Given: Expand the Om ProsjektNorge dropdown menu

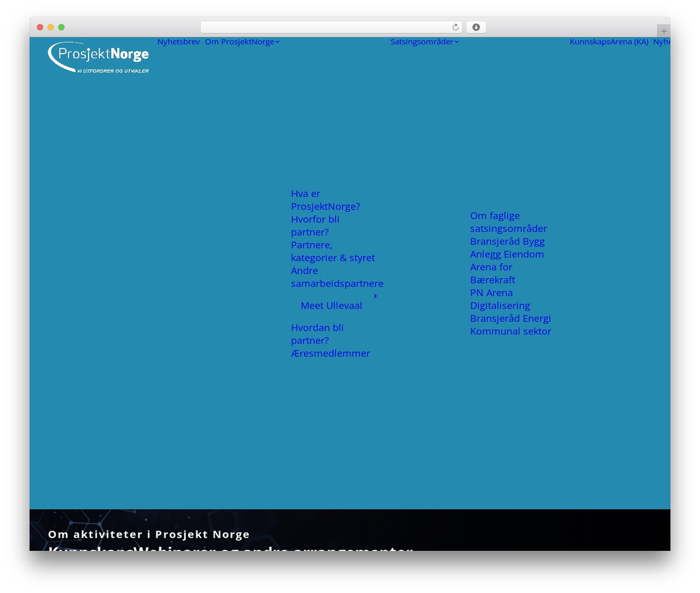Looking at the screenshot, I should click(x=242, y=42).
